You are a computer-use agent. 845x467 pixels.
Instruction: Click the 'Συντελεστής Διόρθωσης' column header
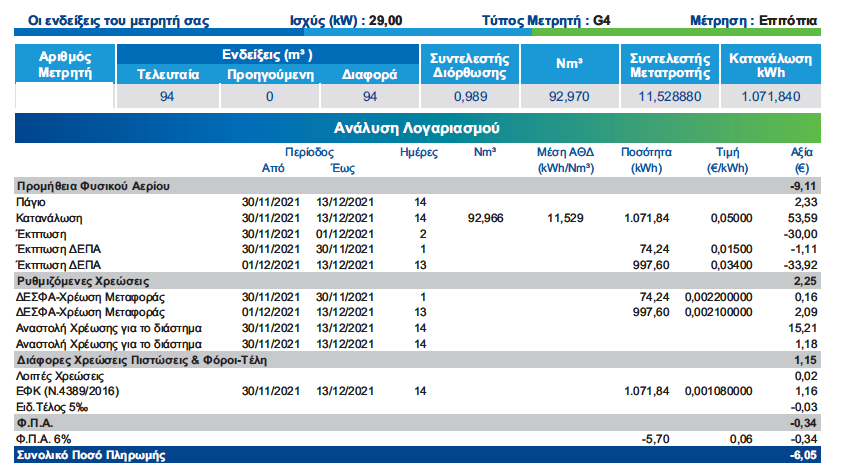tap(470, 65)
